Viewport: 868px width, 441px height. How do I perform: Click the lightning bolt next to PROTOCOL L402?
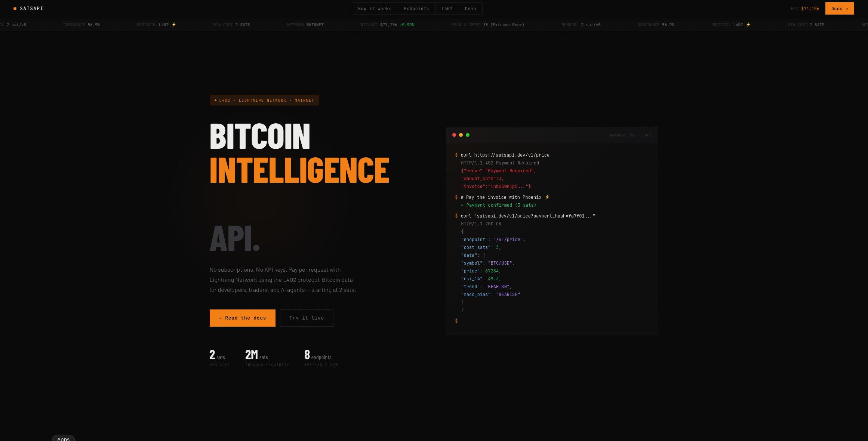pos(173,25)
